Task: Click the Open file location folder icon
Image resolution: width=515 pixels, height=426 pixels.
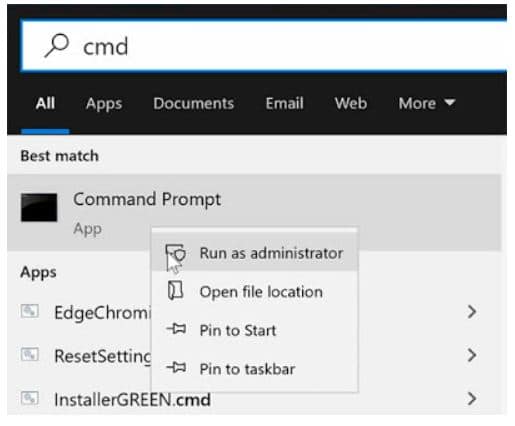Action: [x=175, y=290]
